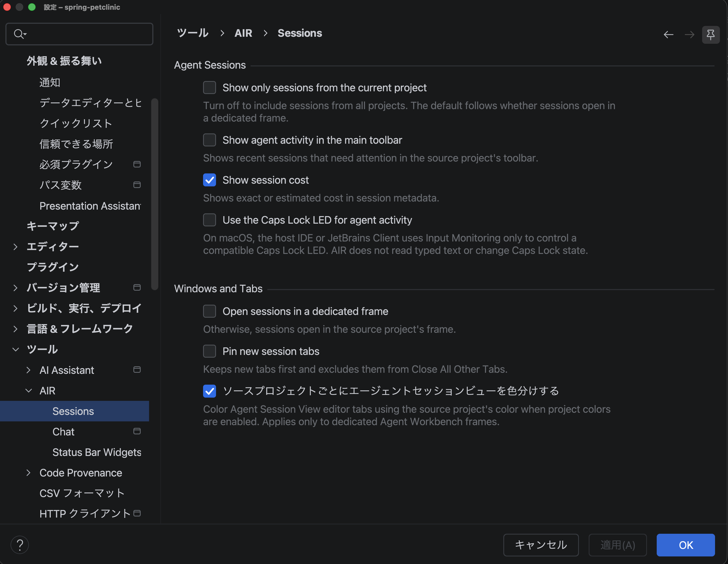The width and height of the screenshot is (728, 564).
Task: Click project-level icon beside バージョン管理
Action: (x=137, y=287)
